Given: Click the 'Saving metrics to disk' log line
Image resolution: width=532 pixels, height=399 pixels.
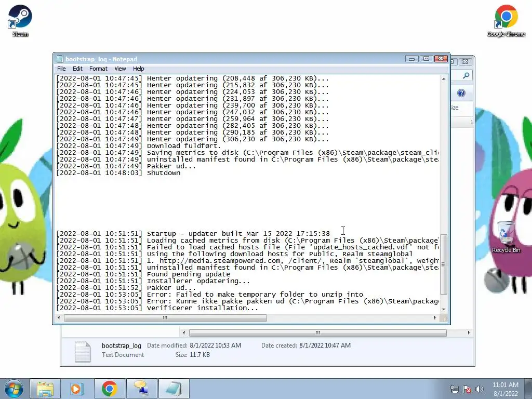Looking at the screenshot, I should (248, 153).
